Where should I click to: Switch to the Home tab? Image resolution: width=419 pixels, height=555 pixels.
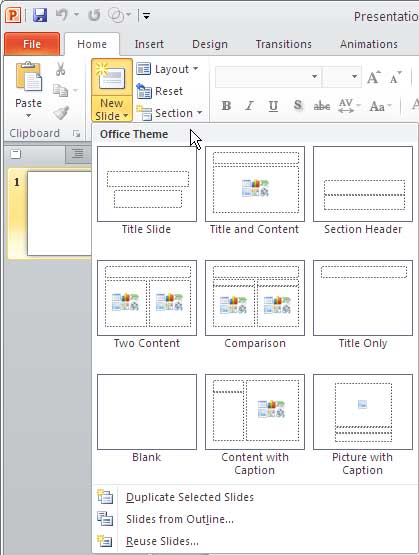click(92, 44)
